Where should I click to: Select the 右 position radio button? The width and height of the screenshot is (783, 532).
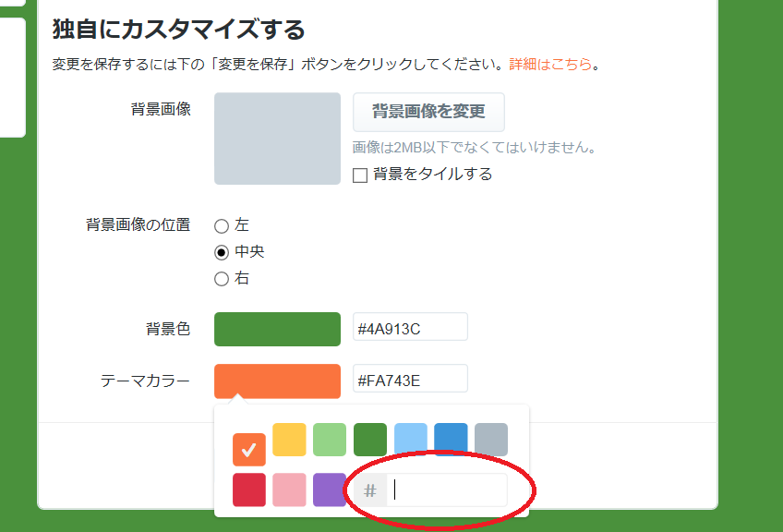pos(222,279)
